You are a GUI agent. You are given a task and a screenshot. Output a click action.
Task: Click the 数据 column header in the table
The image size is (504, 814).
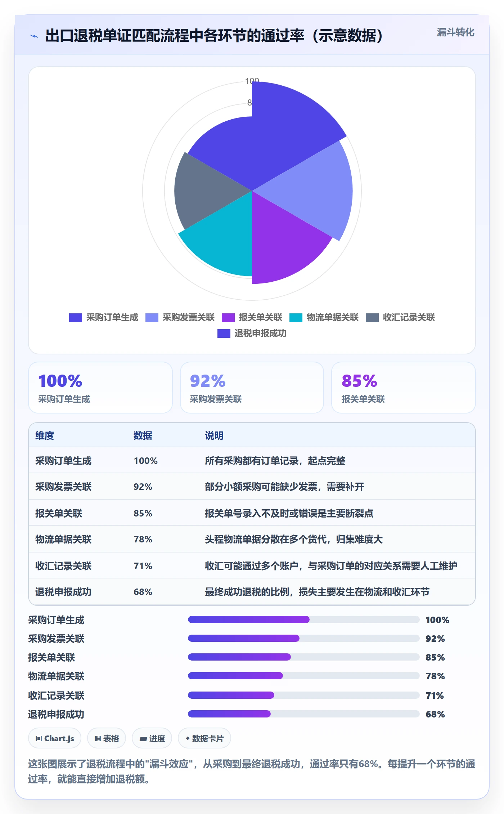(143, 435)
